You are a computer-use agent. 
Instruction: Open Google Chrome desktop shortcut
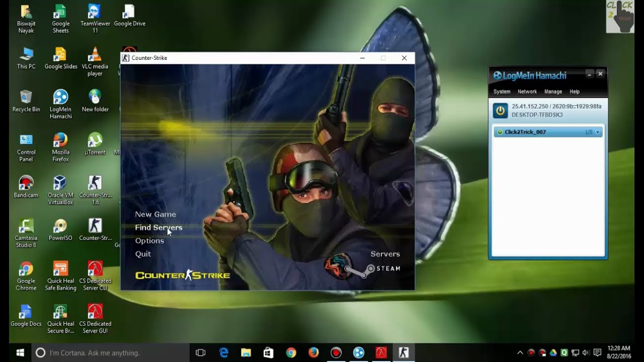click(26, 276)
